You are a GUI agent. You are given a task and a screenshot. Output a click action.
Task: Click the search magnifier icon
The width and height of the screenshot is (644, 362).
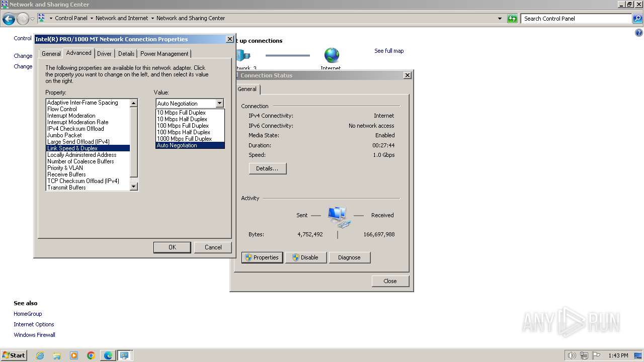pyautogui.click(x=637, y=19)
